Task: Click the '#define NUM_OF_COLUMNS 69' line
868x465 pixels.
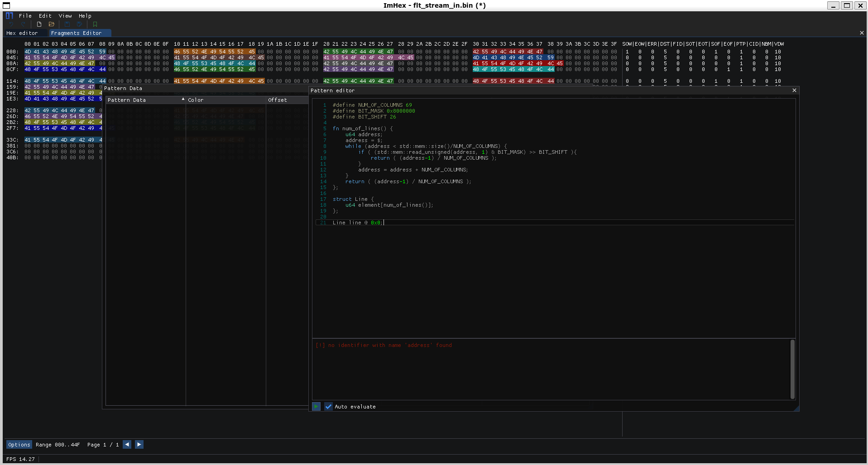Action: (x=372, y=105)
